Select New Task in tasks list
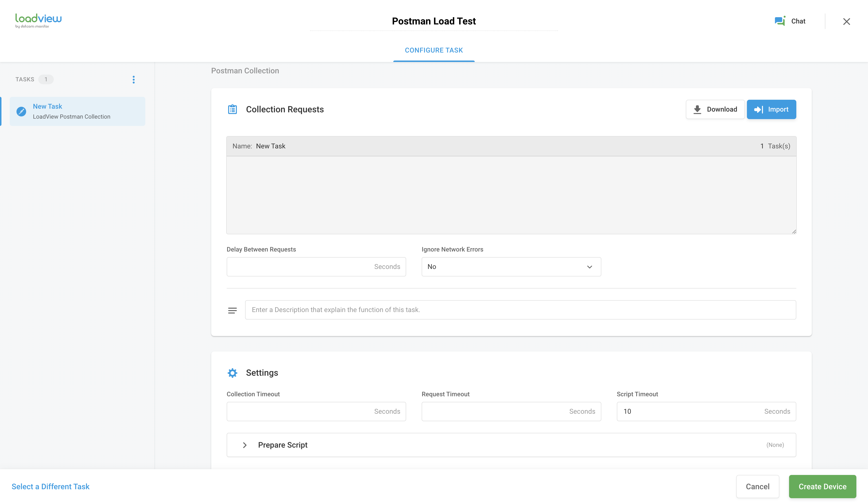This screenshot has height=504, width=868. pos(77,111)
